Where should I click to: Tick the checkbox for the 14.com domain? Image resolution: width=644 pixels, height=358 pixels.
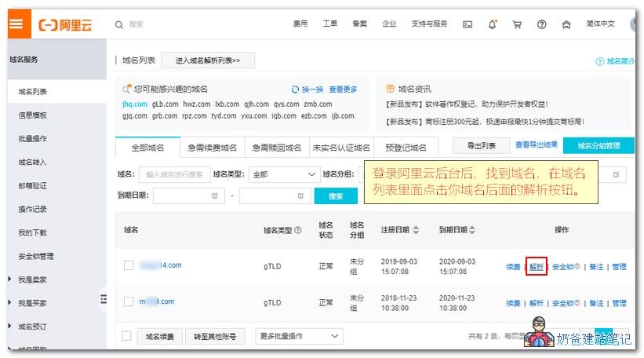(129, 265)
